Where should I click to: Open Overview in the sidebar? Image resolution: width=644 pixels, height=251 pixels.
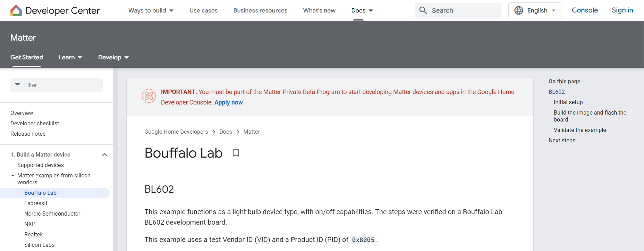click(22, 113)
